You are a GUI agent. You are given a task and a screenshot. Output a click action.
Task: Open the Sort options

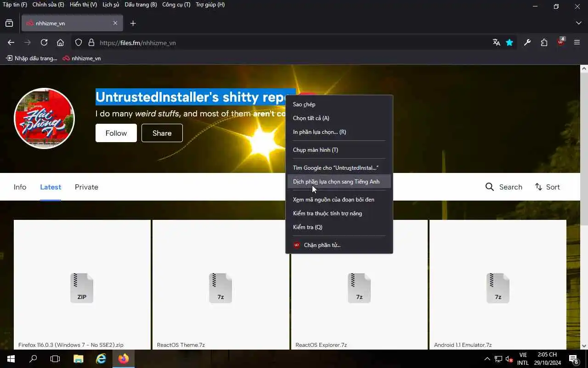(x=547, y=187)
